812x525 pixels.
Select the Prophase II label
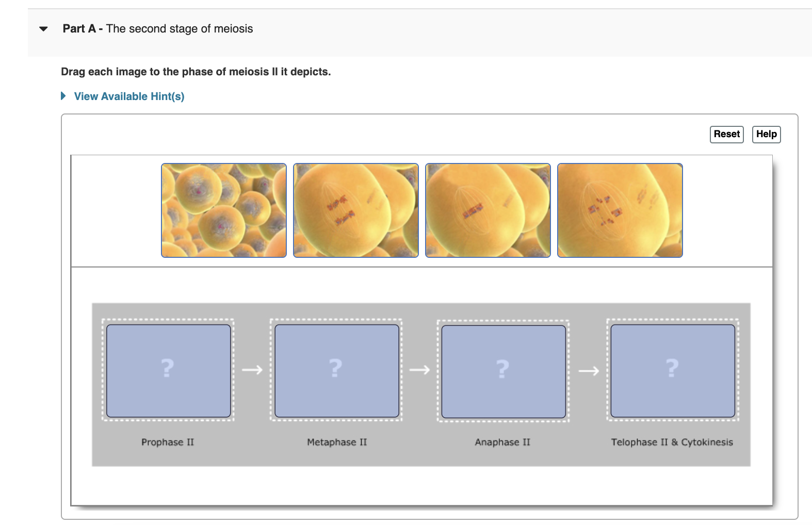coord(168,442)
